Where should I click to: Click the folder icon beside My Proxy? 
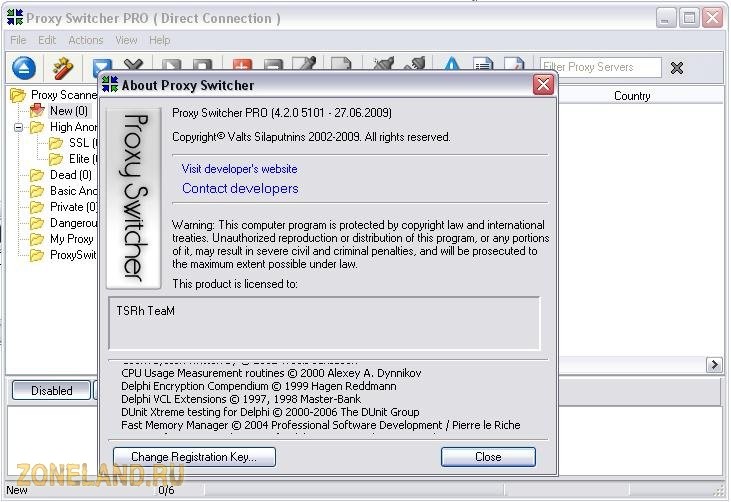37,239
